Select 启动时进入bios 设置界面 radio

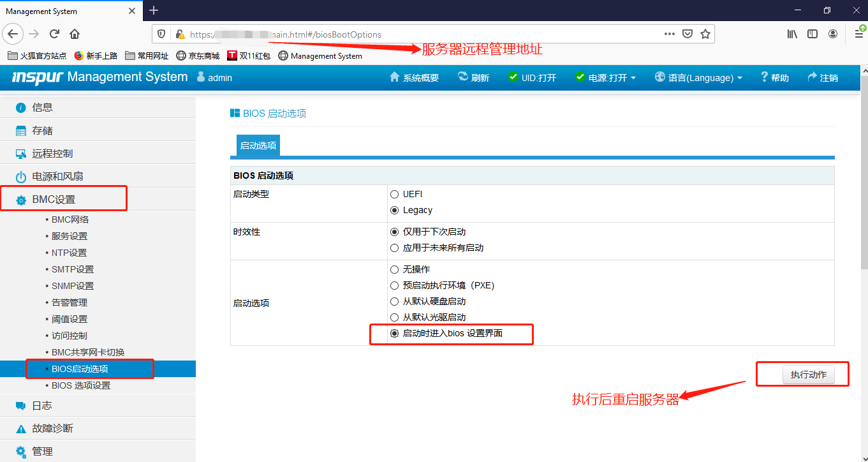[x=394, y=333]
